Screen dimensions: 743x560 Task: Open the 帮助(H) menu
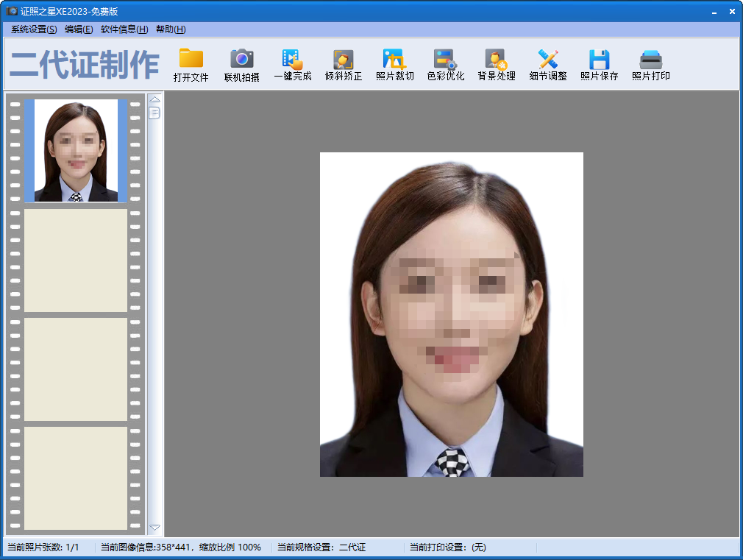pos(171,29)
